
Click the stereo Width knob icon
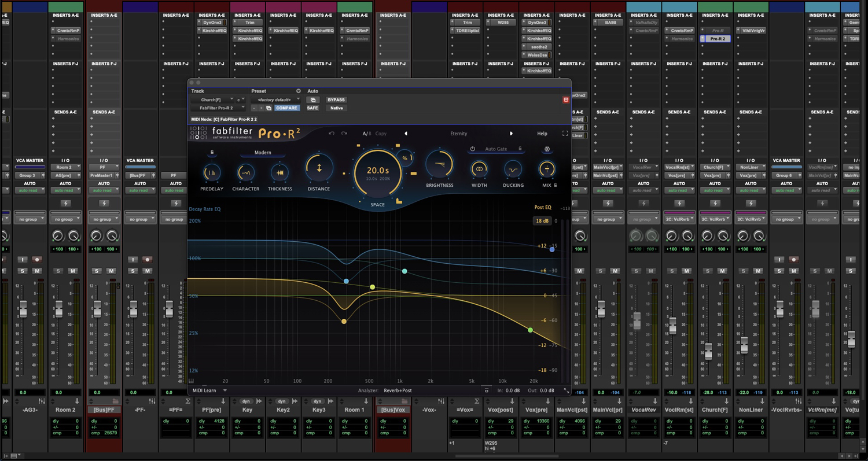(x=479, y=169)
